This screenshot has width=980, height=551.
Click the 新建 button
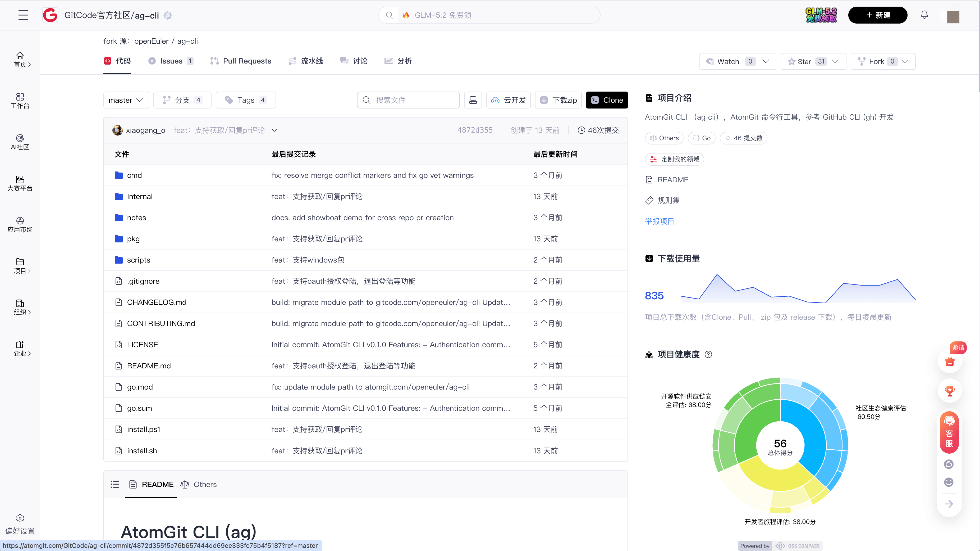click(878, 15)
